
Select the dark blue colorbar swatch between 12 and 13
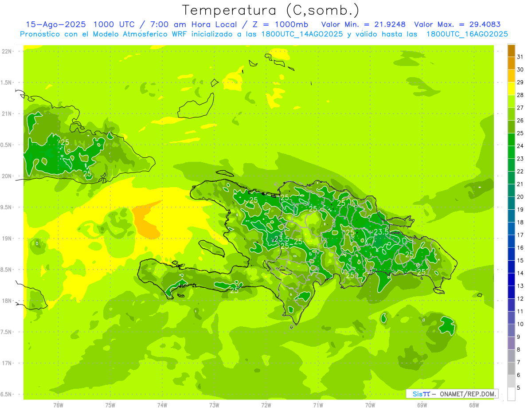coord(511,292)
